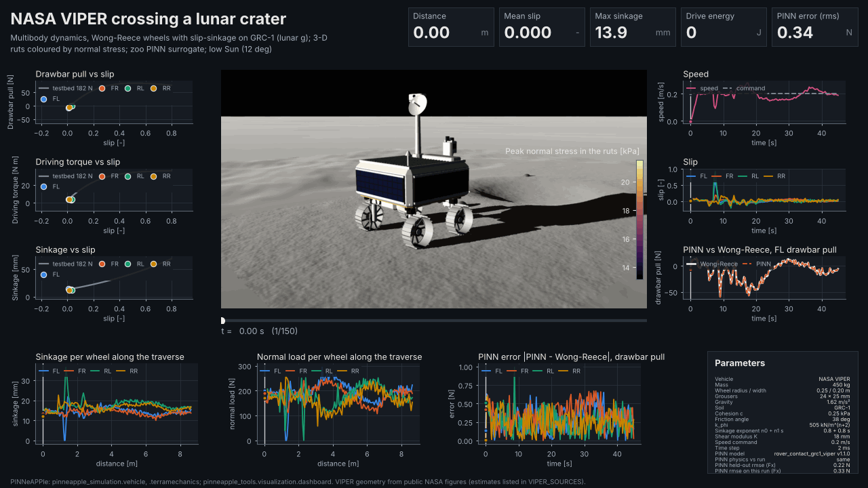Select the Distance readout 0.00
Image resolution: width=868 pixels, height=488 pixels.
(x=430, y=33)
